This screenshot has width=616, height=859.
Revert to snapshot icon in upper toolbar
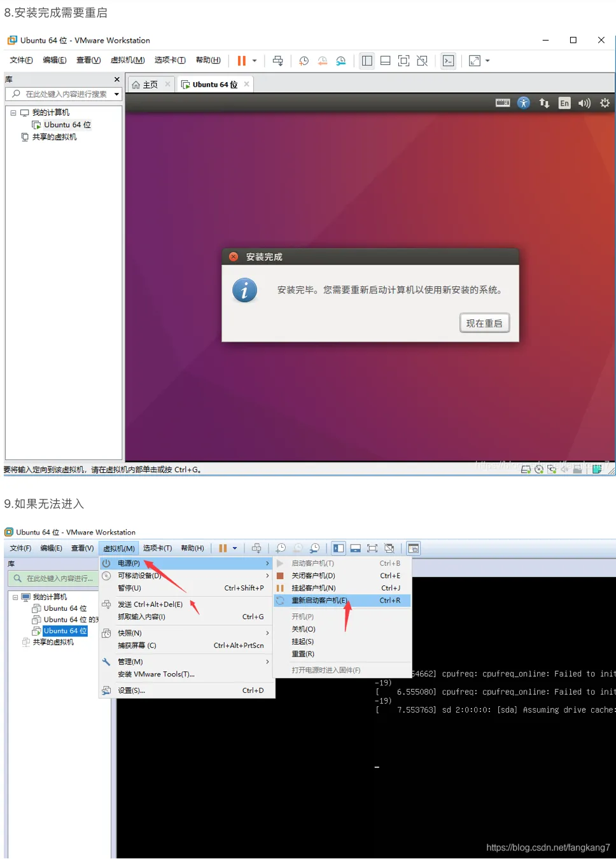point(323,60)
